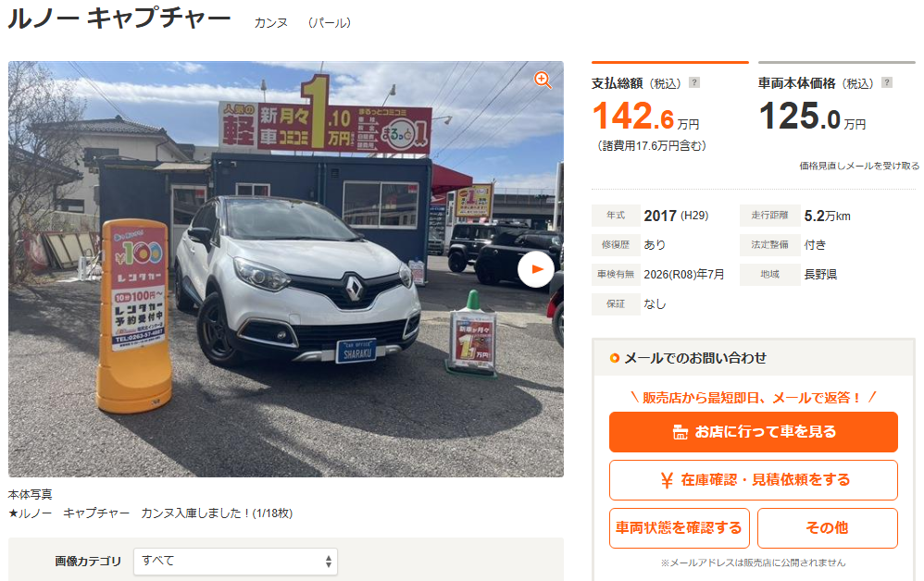The image size is (924, 581).
Task: Click the store icon in お店に行って車を見る
Action: [680, 432]
